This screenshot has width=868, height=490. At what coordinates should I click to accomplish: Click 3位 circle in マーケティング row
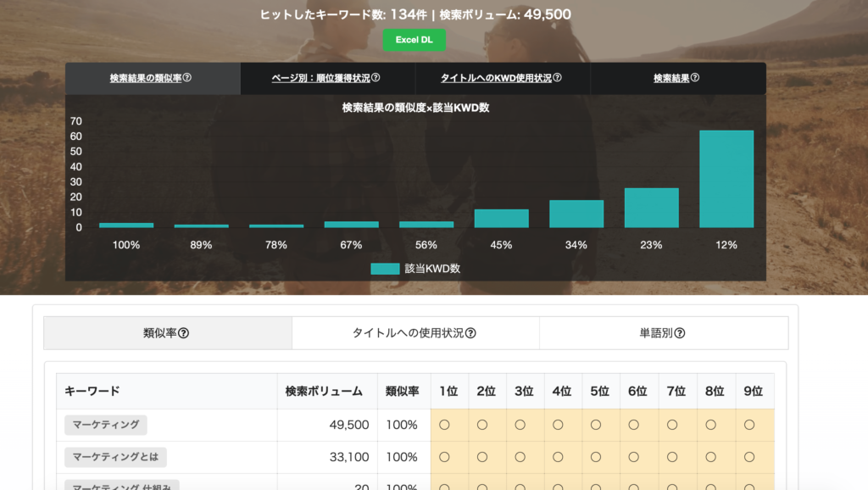coord(520,425)
